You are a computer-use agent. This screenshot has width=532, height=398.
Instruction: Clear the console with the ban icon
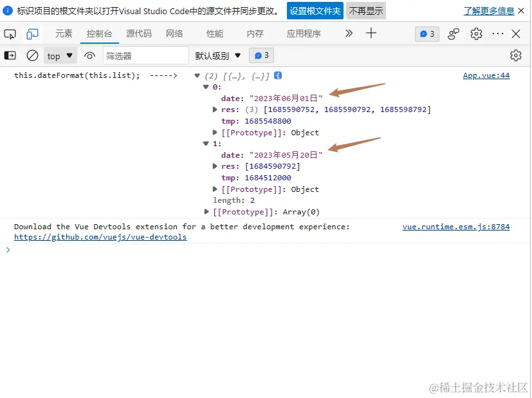tap(33, 55)
